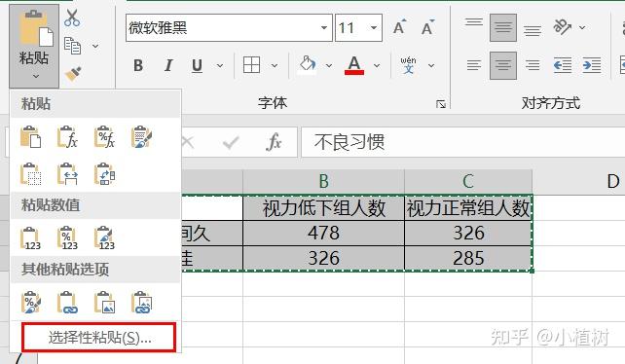Screen dimensions: 625x364
Task: Open the Fill Color dropdown arrow
Action: 329,65
